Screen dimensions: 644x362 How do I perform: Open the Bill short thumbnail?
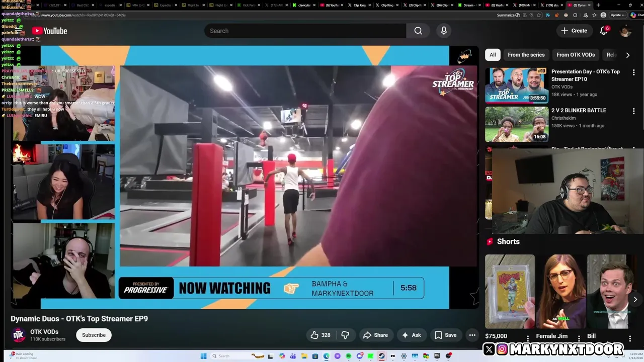coord(612,292)
